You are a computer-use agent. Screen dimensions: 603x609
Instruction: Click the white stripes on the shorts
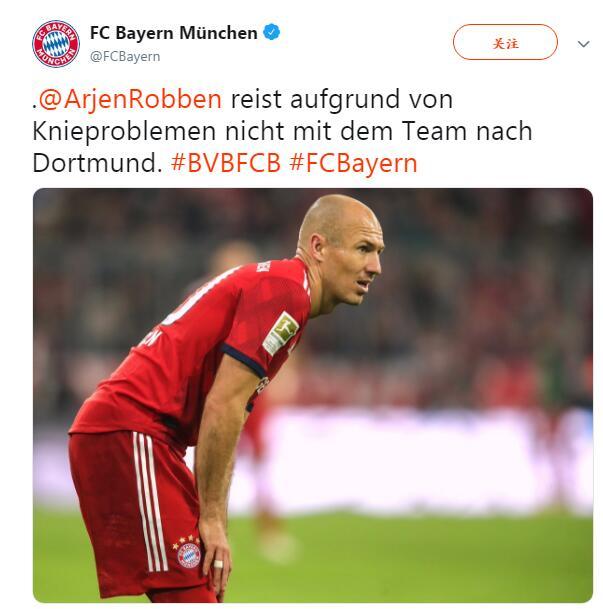point(150,501)
